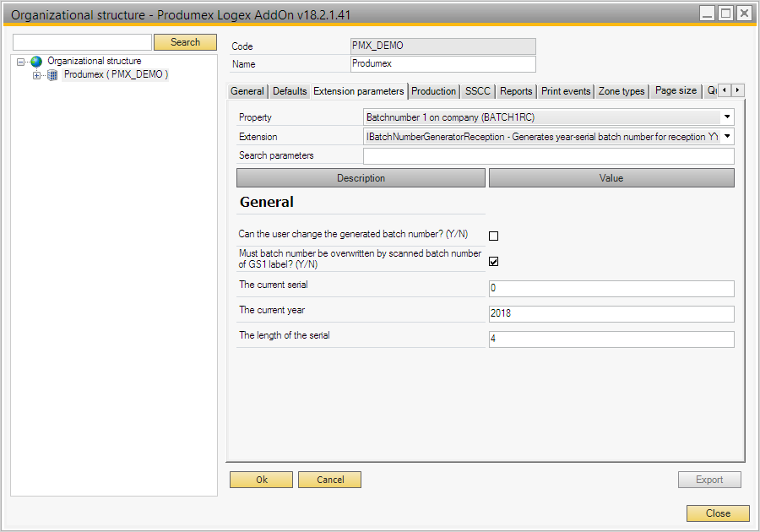
Task: Uncheck overwrite by scanned GS1 batch number
Action: point(494,262)
